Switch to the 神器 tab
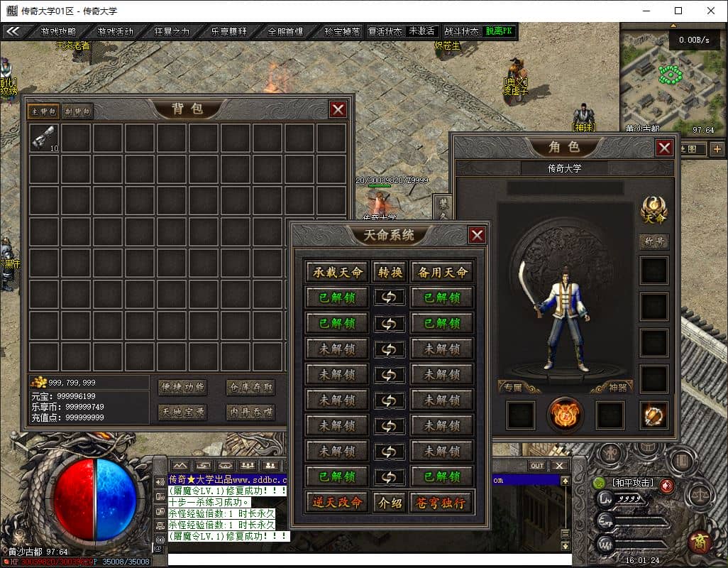 618,388
